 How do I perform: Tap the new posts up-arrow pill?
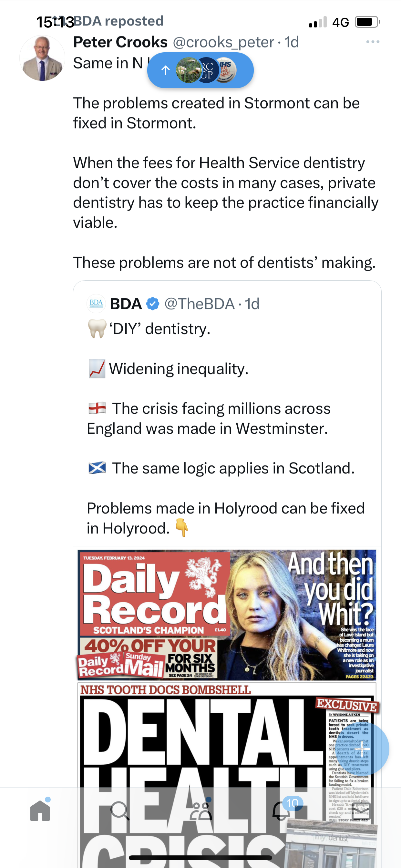coord(200,70)
